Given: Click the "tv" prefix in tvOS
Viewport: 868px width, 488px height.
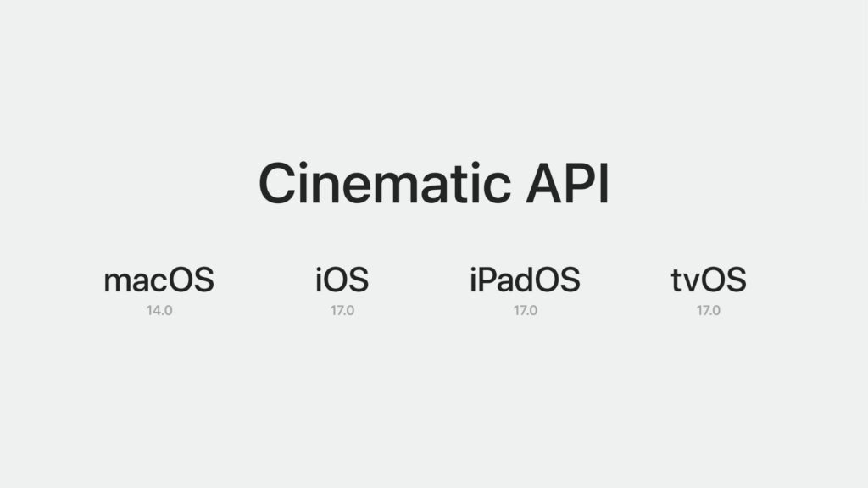Looking at the screenshot, I should coord(685,281).
